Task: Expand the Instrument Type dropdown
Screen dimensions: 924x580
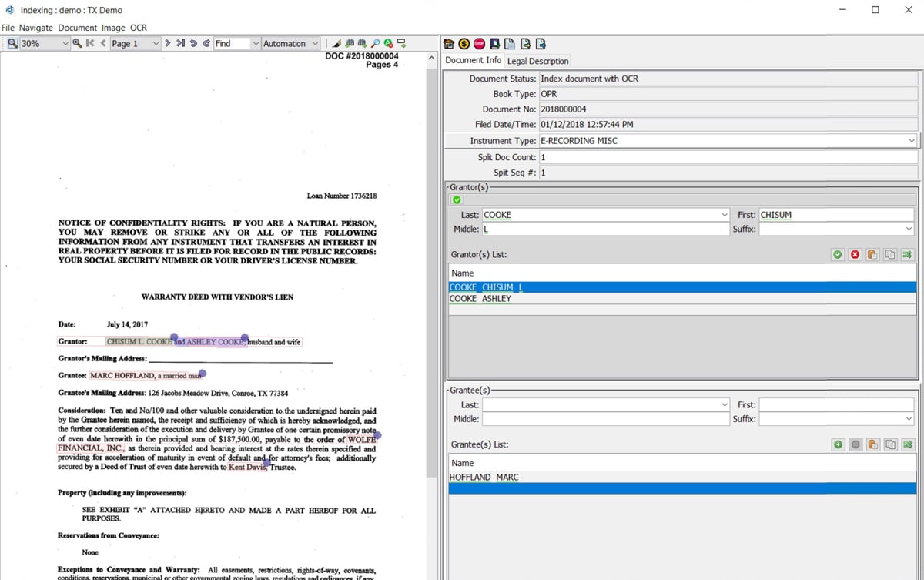Action: tap(912, 141)
